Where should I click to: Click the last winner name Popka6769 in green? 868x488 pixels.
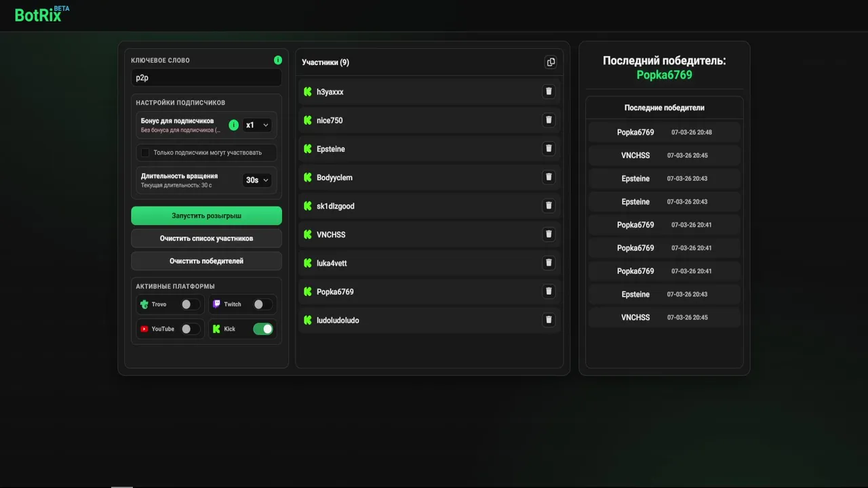coord(664,75)
